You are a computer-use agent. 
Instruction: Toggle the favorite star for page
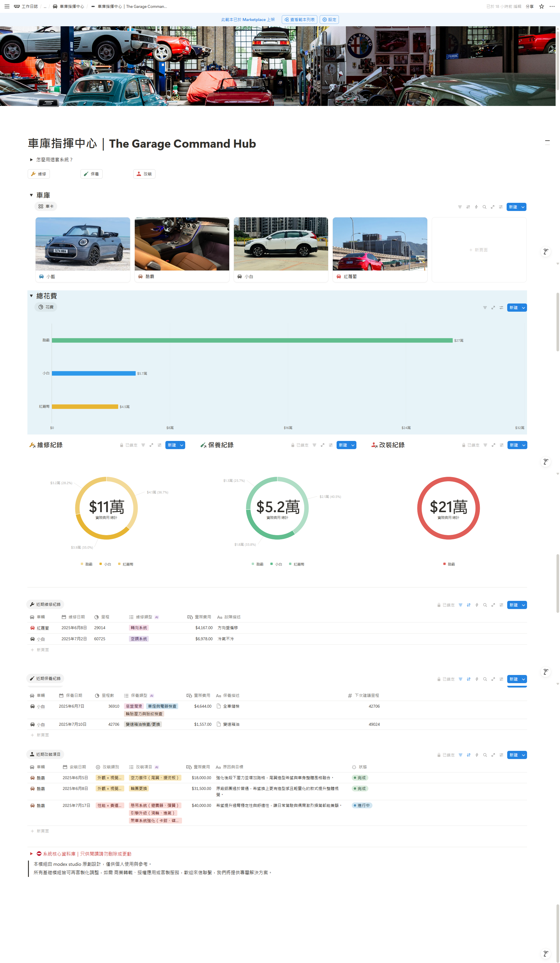coord(542,6)
